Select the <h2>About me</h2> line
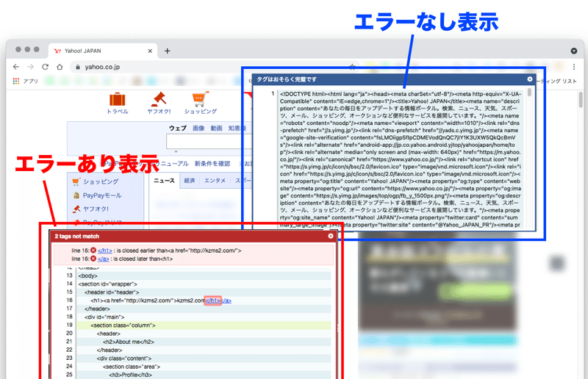The width and height of the screenshot is (588, 379). pos(204,342)
